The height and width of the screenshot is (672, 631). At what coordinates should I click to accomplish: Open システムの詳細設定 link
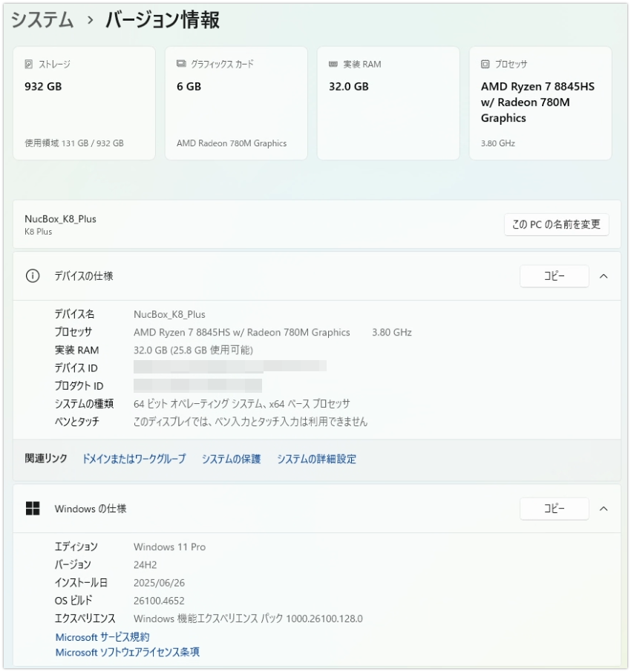tap(316, 459)
